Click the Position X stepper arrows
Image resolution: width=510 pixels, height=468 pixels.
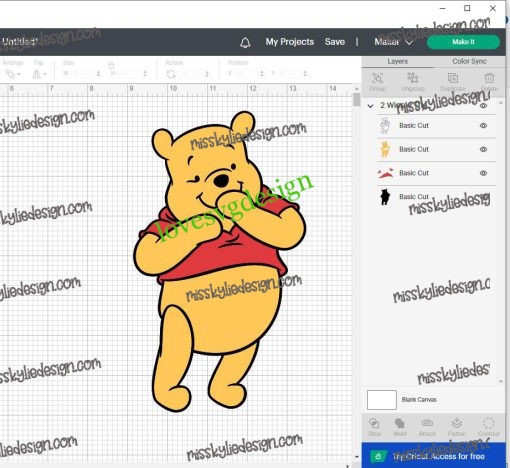click(262, 73)
